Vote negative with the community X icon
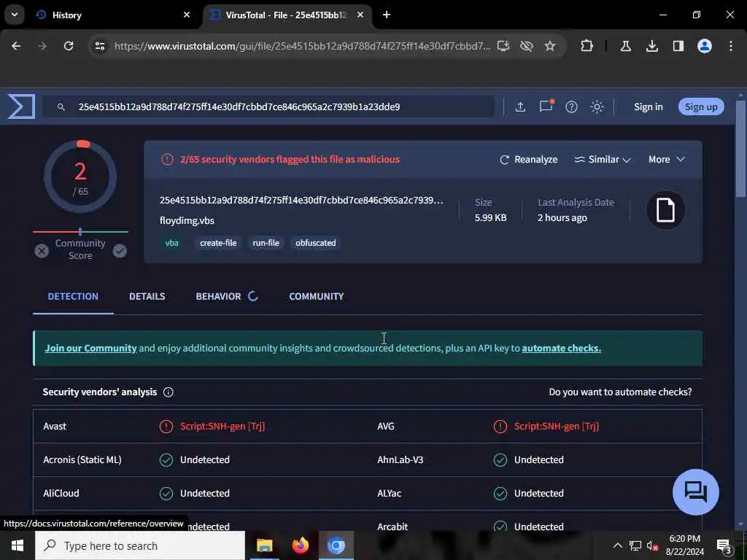747x560 pixels. click(42, 251)
